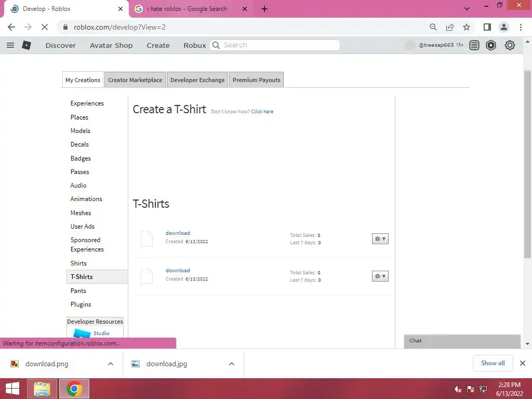Open File Explorer from the taskbar
The image size is (532, 399).
[x=42, y=389]
